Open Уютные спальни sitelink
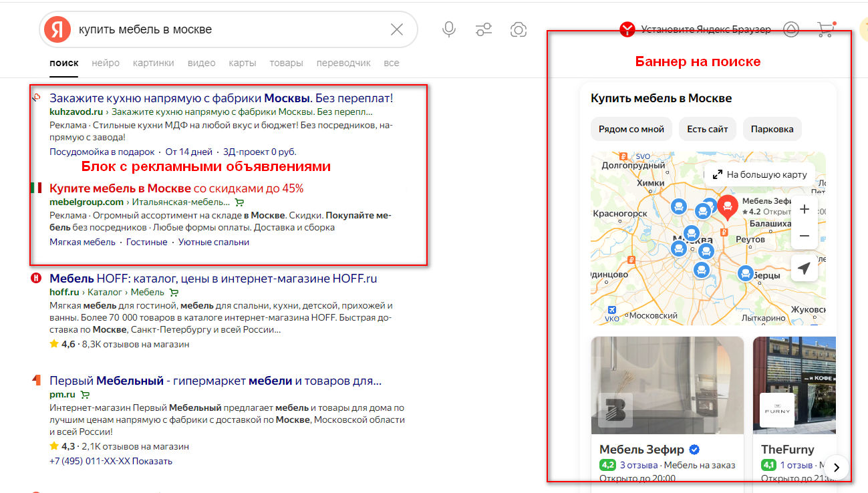This screenshot has width=868, height=493. pos(213,242)
